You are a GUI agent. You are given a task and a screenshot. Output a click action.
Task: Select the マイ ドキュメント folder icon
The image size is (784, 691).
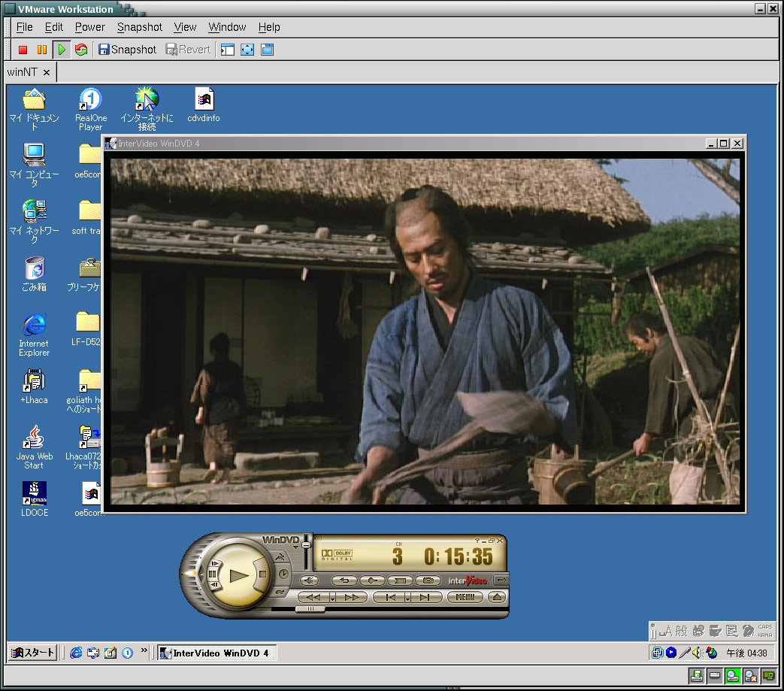34,109
